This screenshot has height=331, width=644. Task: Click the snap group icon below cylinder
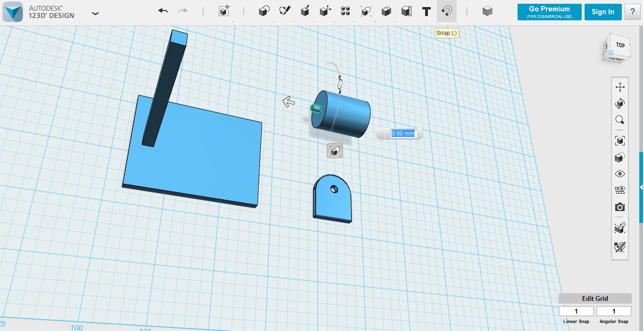[x=335, y=151]
